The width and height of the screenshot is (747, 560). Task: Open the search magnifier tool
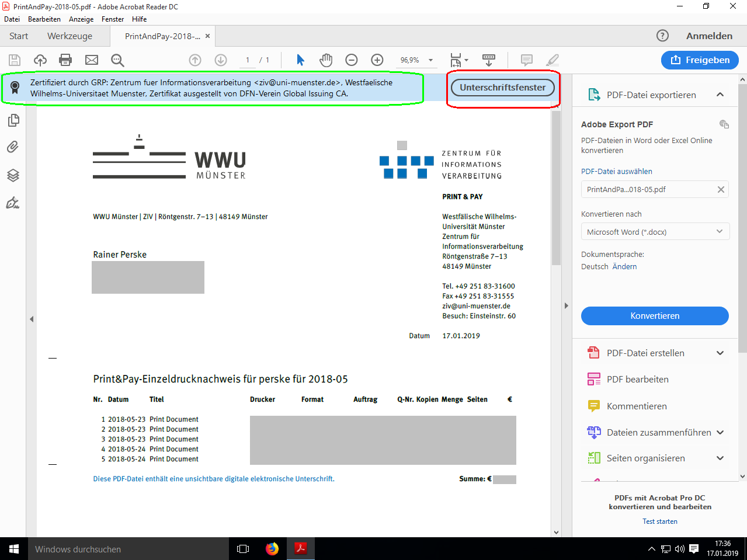click(117, 60)
